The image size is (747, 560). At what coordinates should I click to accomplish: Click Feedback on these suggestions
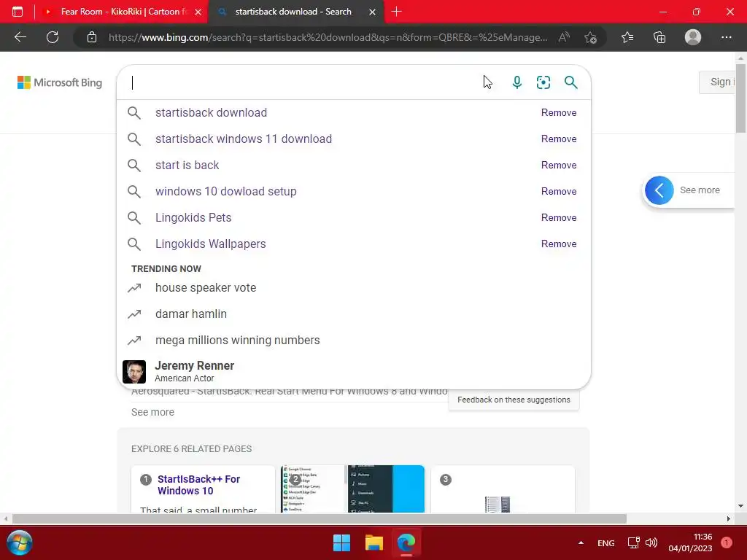514,400
